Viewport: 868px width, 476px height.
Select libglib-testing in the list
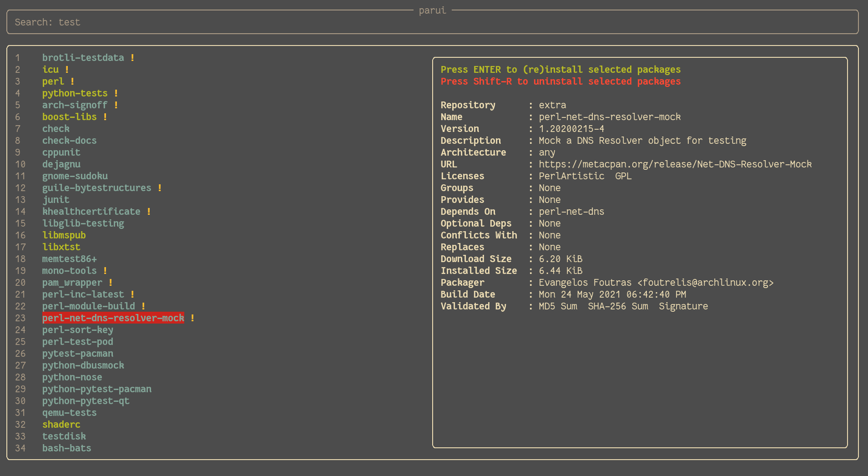(83, 223)
